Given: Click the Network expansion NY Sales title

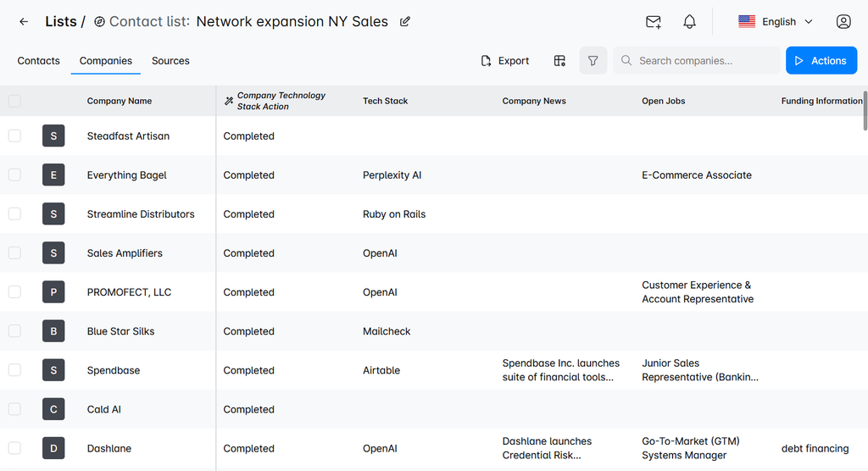Looking at the screenshot, I should tap(292, 21).
